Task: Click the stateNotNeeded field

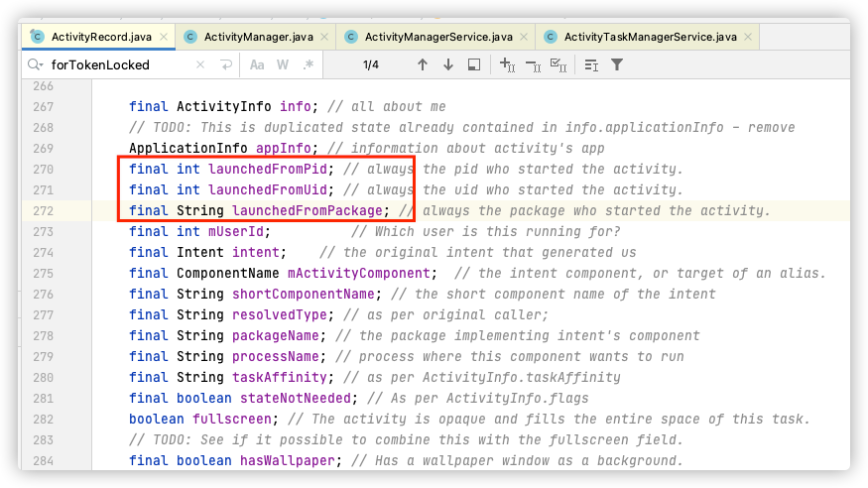Action: click(296, 399)
